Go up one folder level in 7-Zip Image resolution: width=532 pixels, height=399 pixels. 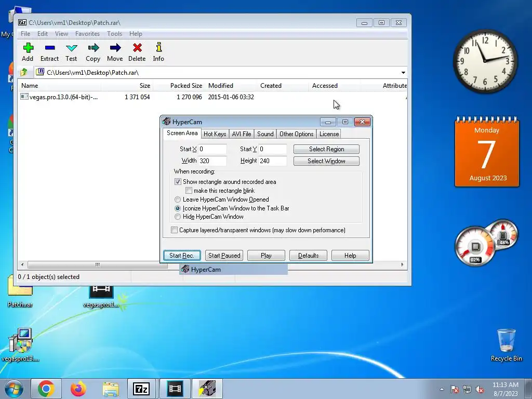24,72
